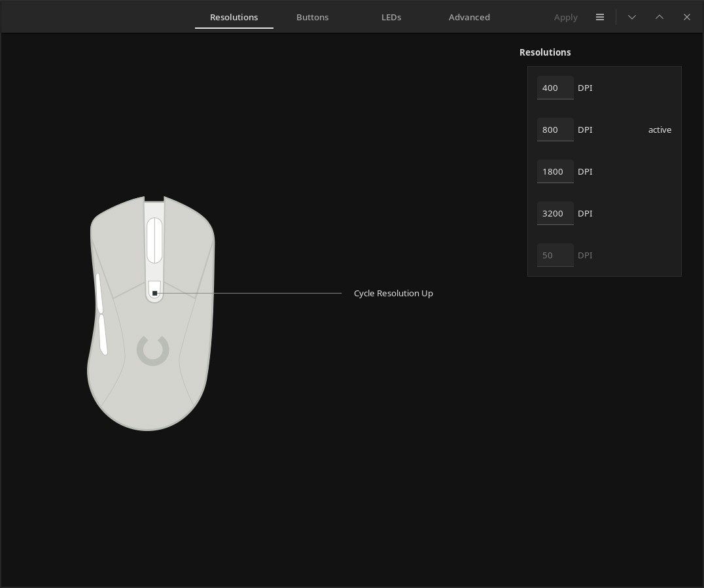Click the rear side button on mouse
This screenshot has height=588, width=704.
tap(103, 334)
